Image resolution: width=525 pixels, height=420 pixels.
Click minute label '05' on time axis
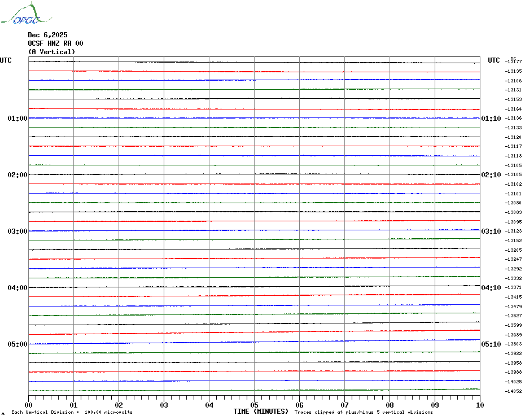[255, 405]
